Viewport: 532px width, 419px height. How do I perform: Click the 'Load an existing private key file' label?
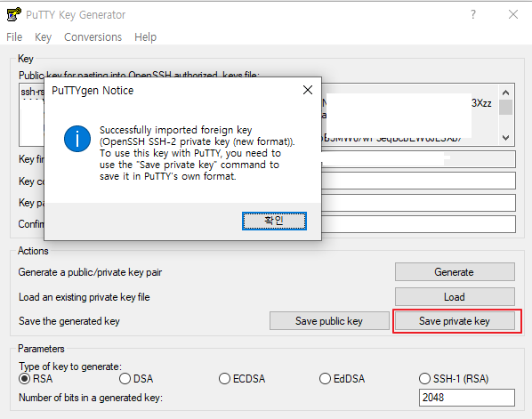coord(85,297)
